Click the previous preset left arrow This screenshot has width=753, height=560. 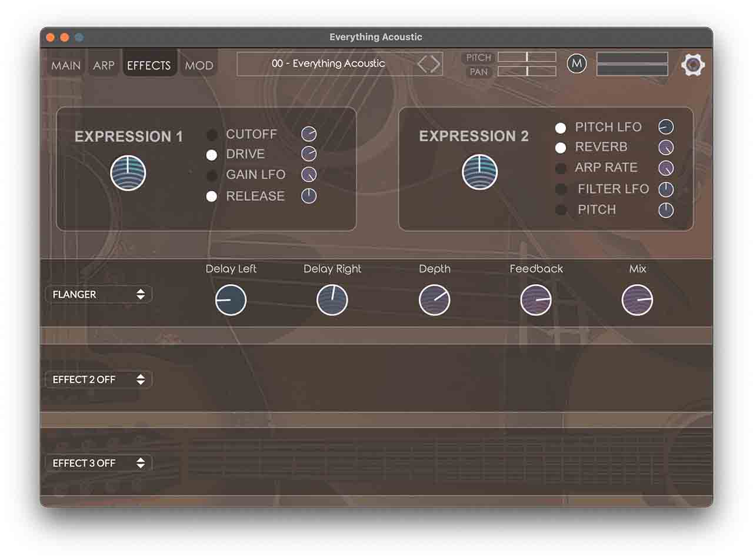pos(422,64)
